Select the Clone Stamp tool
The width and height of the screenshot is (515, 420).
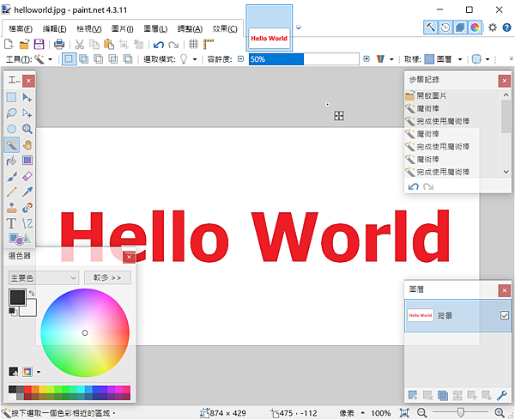tap(12, 207)
